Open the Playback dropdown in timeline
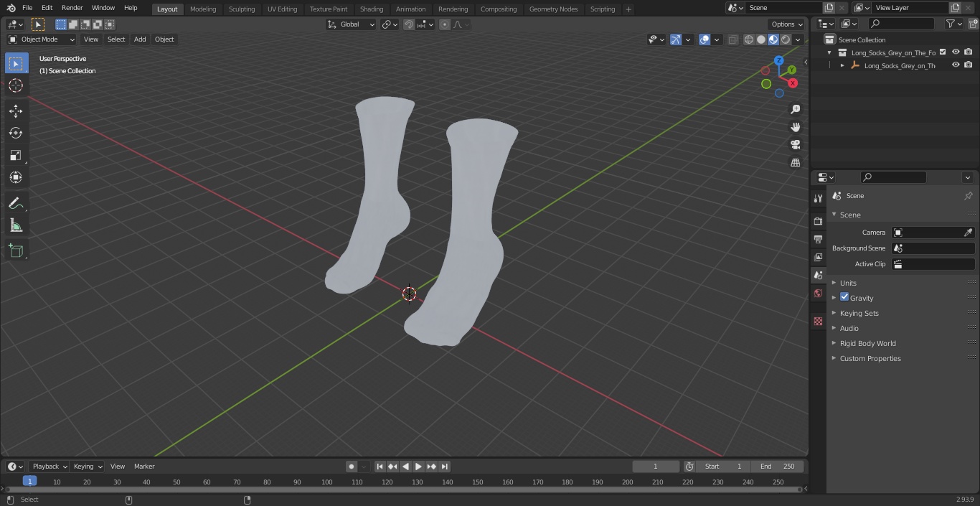 pyautogui.click(x=50, y=467)
